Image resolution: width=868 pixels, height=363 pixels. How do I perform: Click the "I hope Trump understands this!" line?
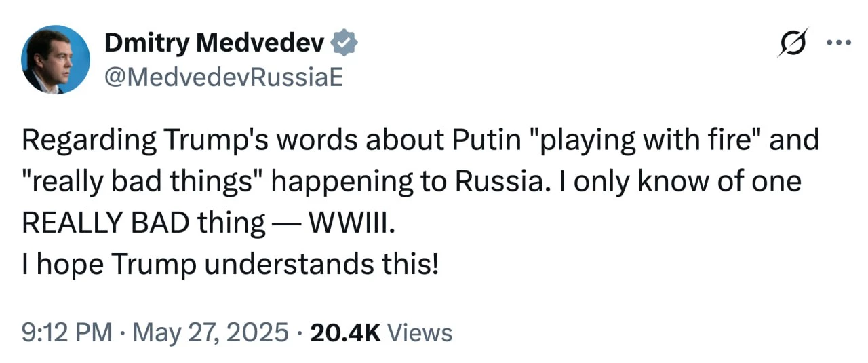pyautogui.click(x=231, y=265)
